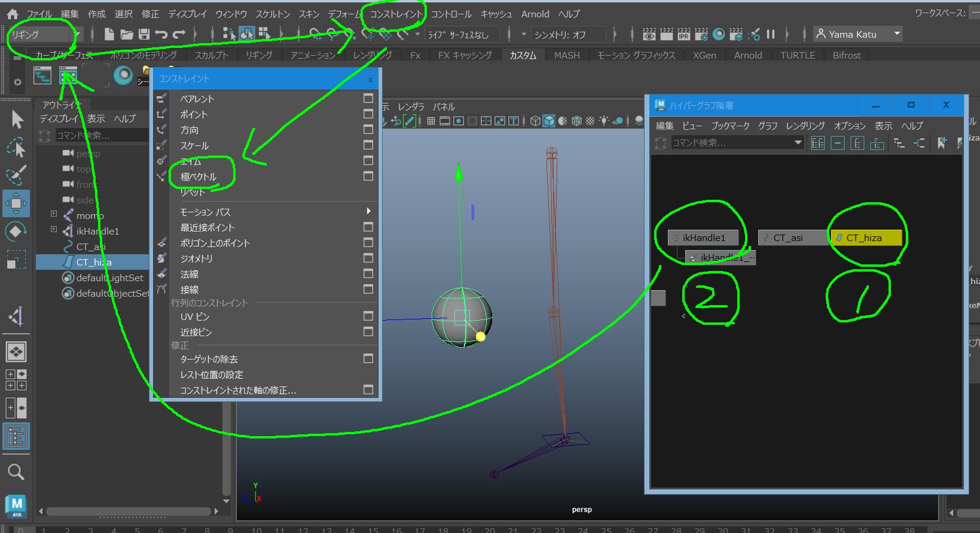
Task: Toggle select by object type mode
Action: point(246,35)
